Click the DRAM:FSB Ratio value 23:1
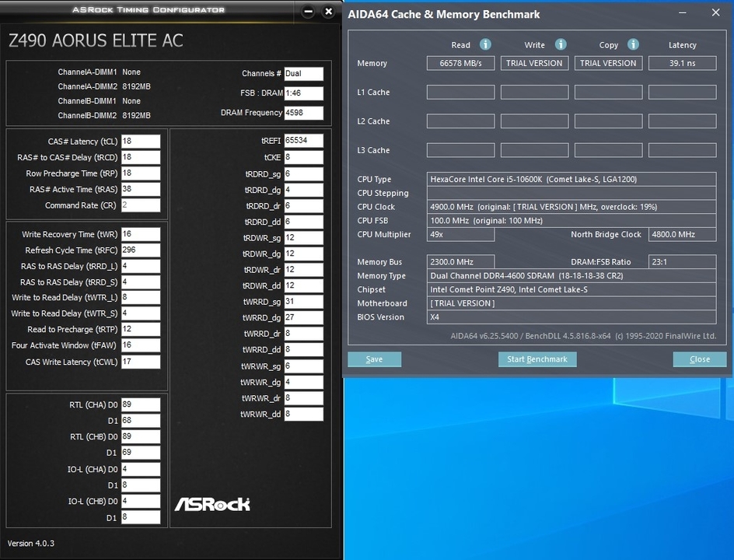This screenshot has height=560, width=734. (x=682, y=262)
